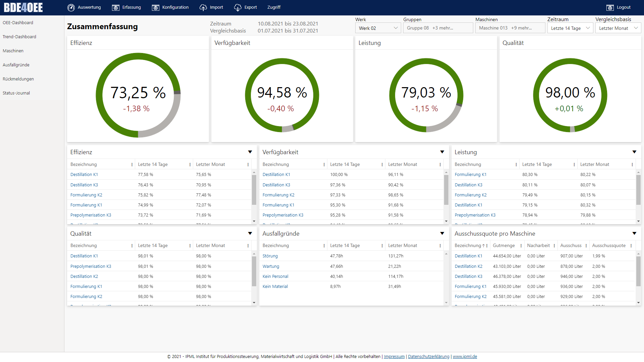Open Letzter Monat column menu in Verfügbarkeit table
The image size is (644, 362).
(440, 165)
